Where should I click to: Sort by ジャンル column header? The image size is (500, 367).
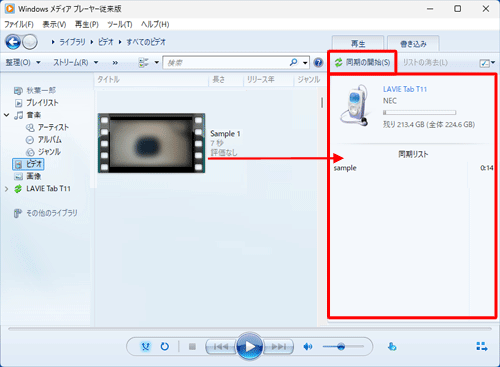[309, 80]
